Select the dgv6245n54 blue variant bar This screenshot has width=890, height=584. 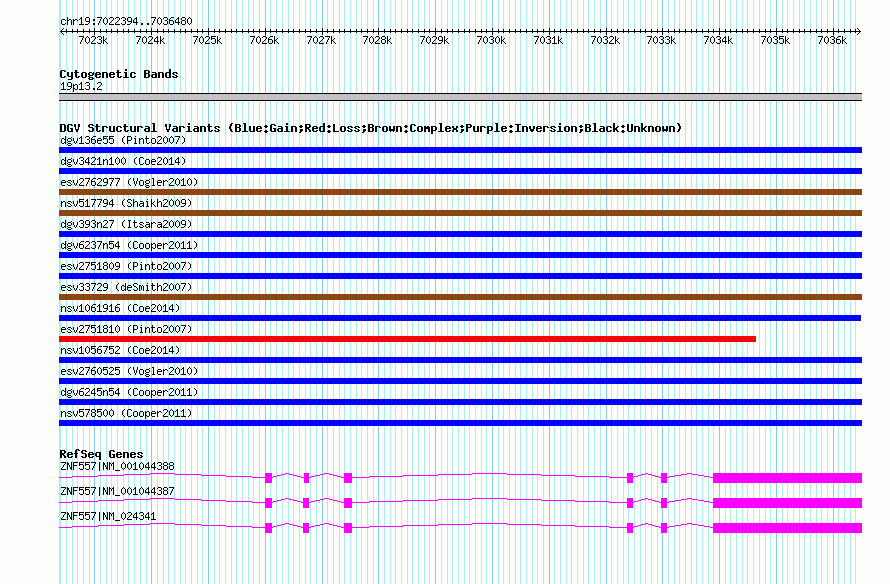tap(460, 402)
